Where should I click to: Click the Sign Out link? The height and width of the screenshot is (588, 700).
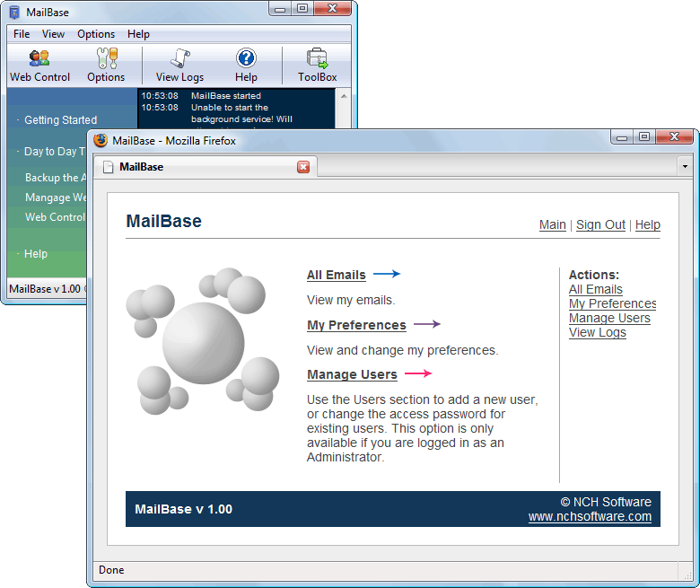coord(600,224)
